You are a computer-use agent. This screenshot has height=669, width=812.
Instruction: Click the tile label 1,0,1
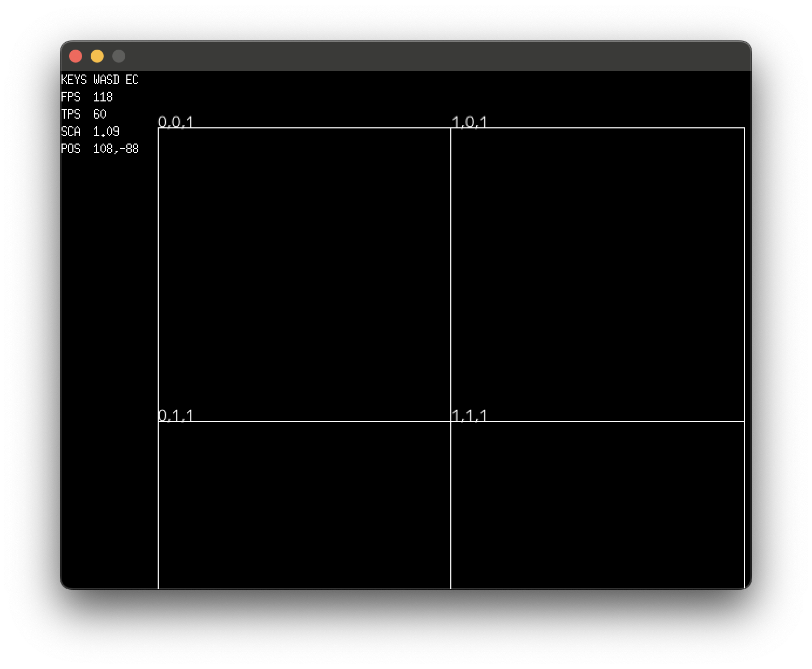click(x=469, y=122)
